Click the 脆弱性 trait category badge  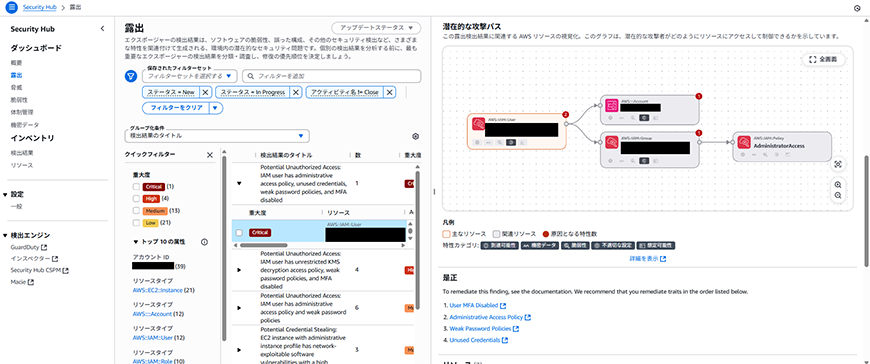(574, 245)
